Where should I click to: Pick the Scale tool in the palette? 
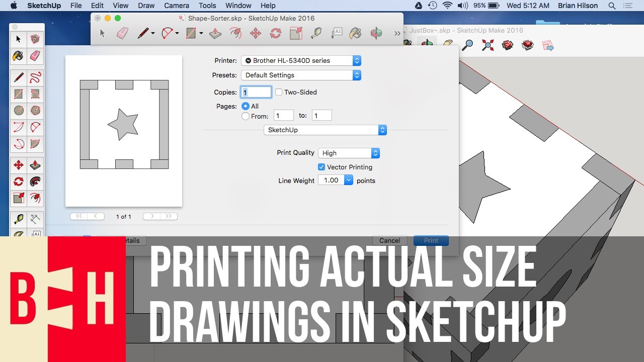[19, 198]
